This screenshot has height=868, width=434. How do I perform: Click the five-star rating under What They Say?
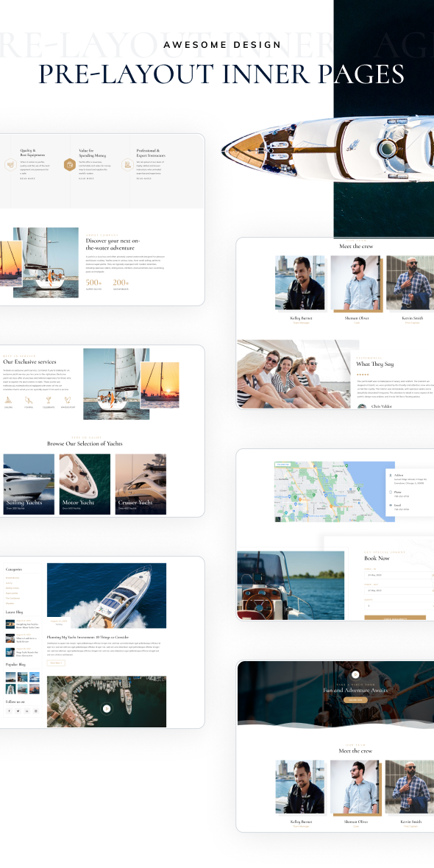pyautogui.click(x=363, y=375)
